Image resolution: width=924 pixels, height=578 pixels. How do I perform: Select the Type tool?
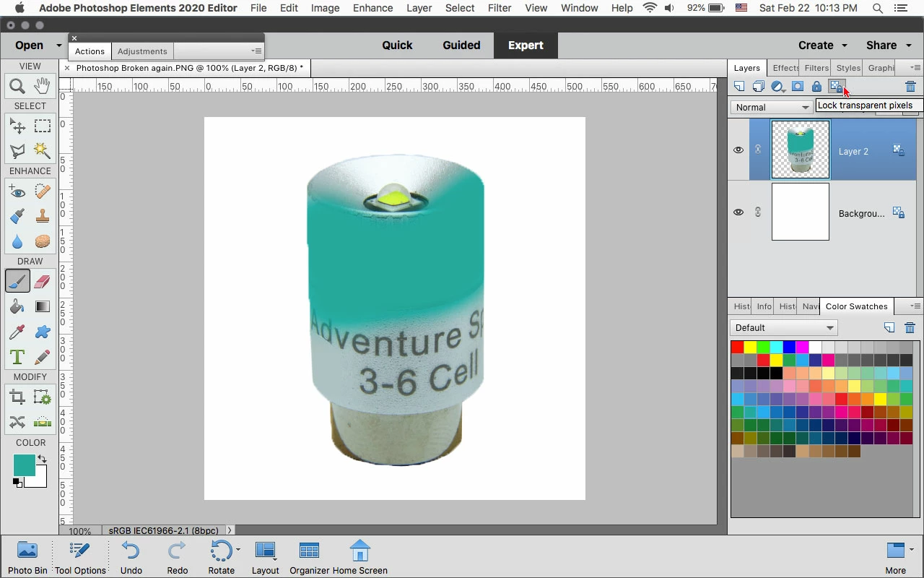click(17, 357)
